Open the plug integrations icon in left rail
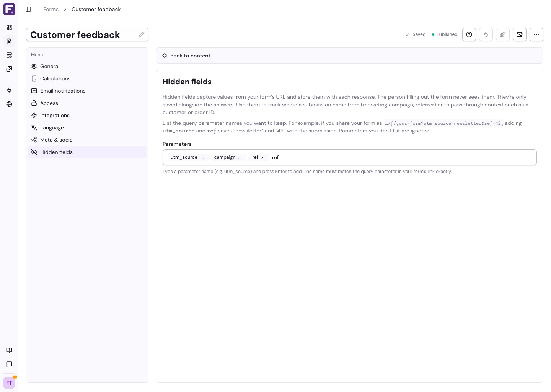This screenshot has height=392, width=551. [x=9, y=90]
